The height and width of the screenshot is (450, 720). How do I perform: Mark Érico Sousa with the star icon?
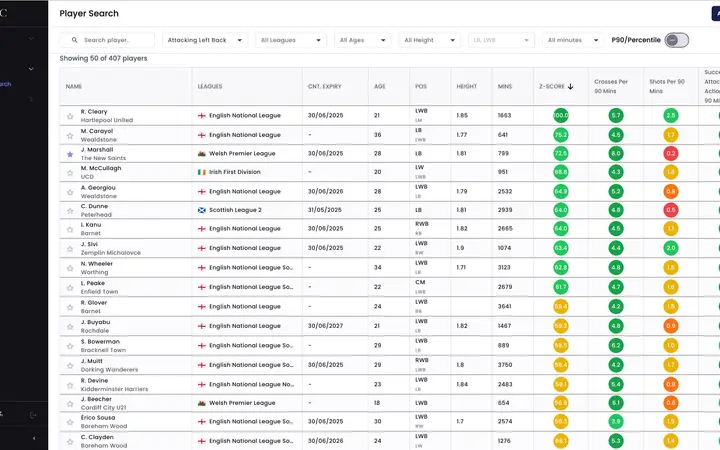[70, 421]
